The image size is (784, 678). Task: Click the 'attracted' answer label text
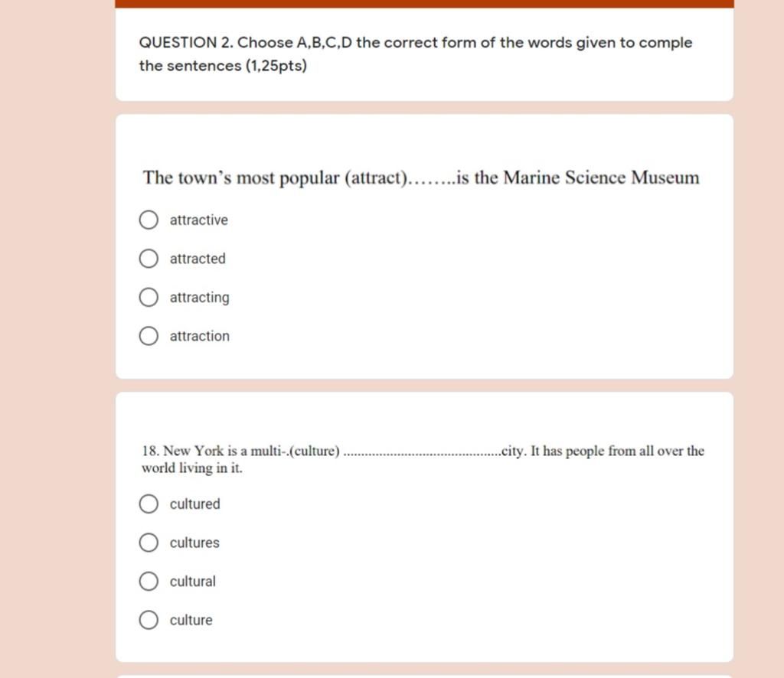click(x=198, y=259)
